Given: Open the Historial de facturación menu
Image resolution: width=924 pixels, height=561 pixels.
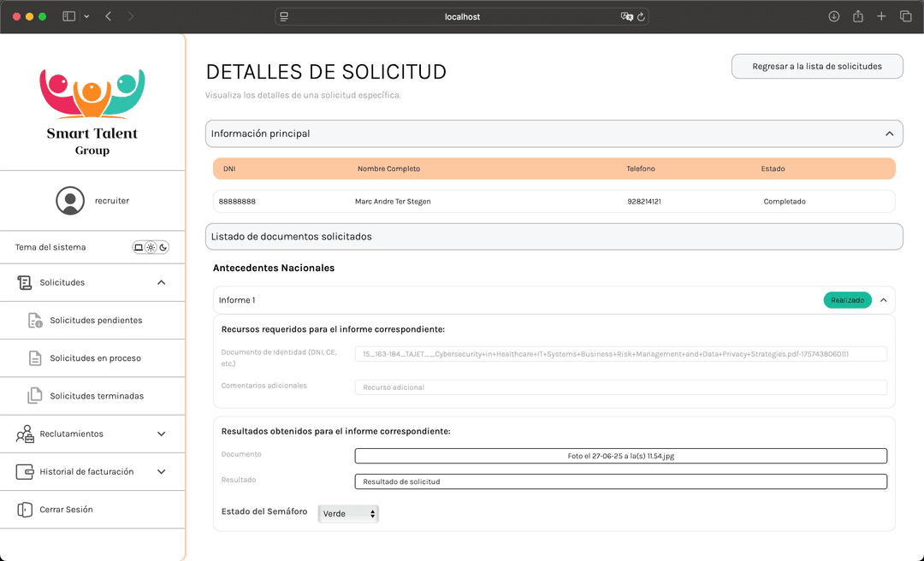Looking at the screenshot, I should tap(161, 471).
